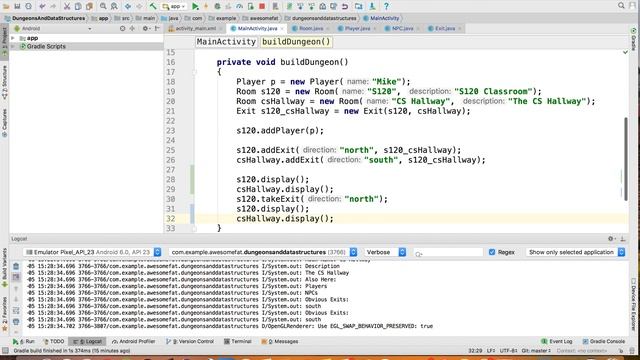This screenshot has width=640, height=360.
Task: Click the Save All toolbar icon
Action: [x=17, y=6]
